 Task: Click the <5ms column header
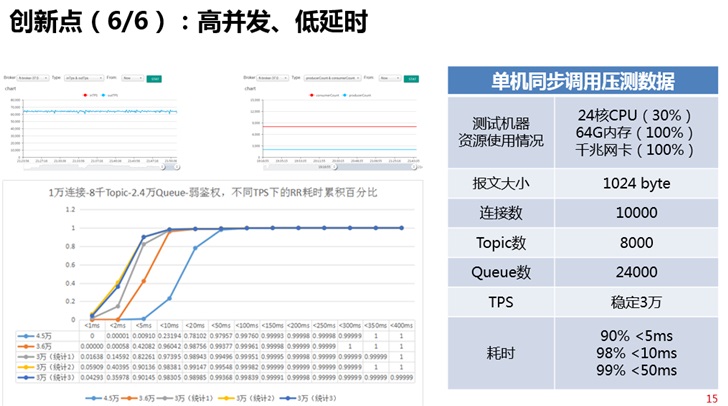(143, 326)
